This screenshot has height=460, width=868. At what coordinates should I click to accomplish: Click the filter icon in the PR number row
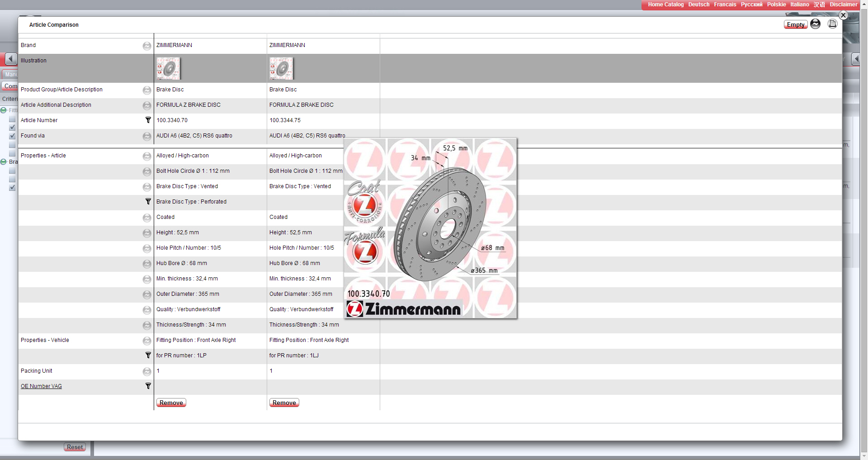pyautogui.click(x=148, y=356)
